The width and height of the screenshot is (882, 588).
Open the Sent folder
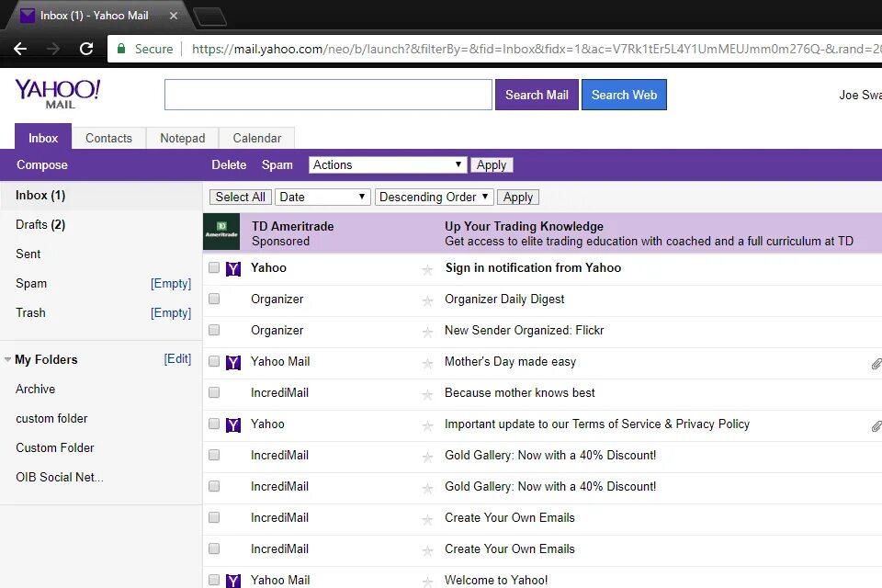28,254
